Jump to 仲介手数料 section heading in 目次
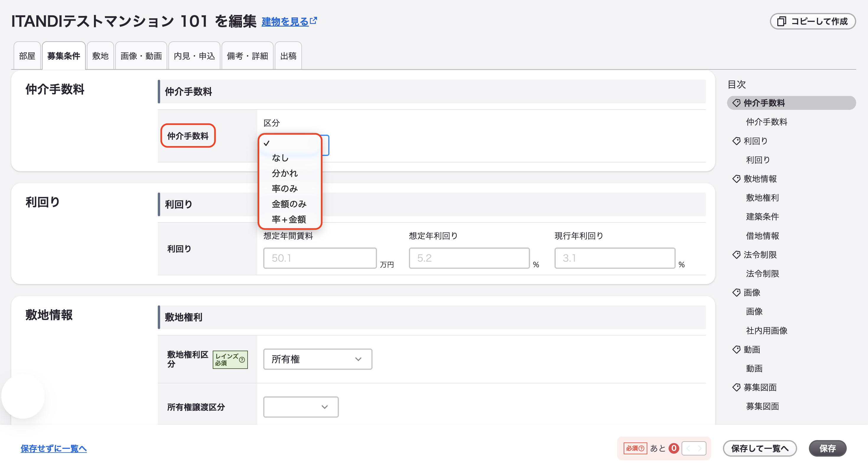 (x=791, y=103)
